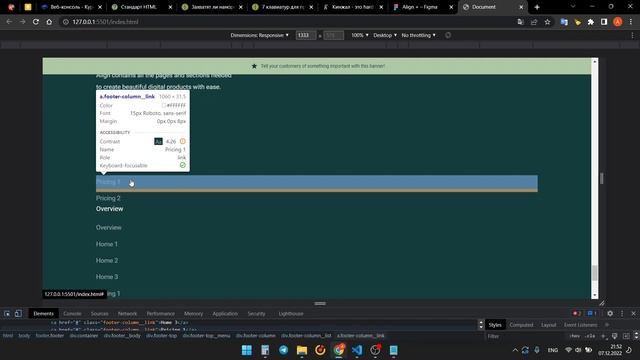Select div.footer-column breadcrumb

tap(256, 336)
